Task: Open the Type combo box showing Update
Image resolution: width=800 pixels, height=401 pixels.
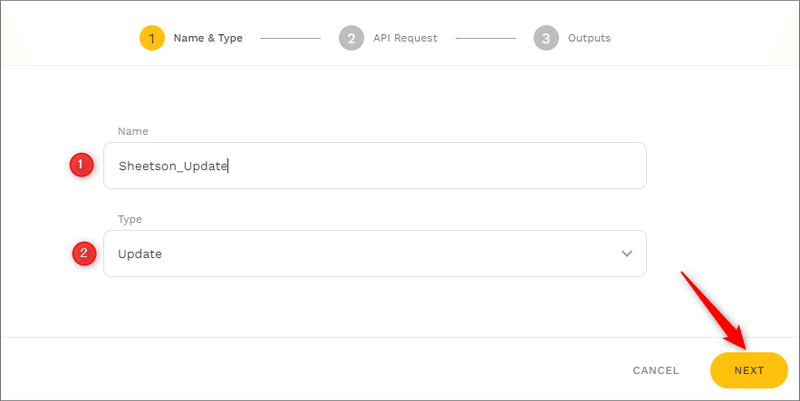Action: (374, 254)
